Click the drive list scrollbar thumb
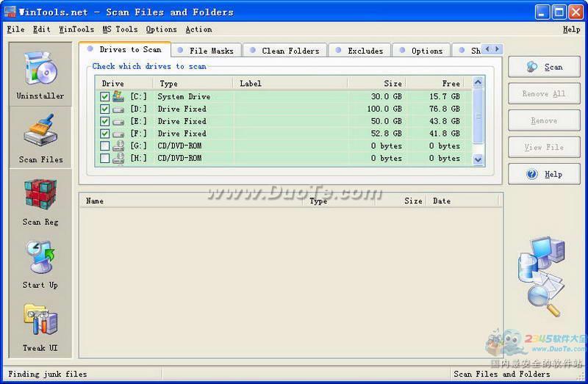The width and height of the screenshot is (588, 384). 478,116
